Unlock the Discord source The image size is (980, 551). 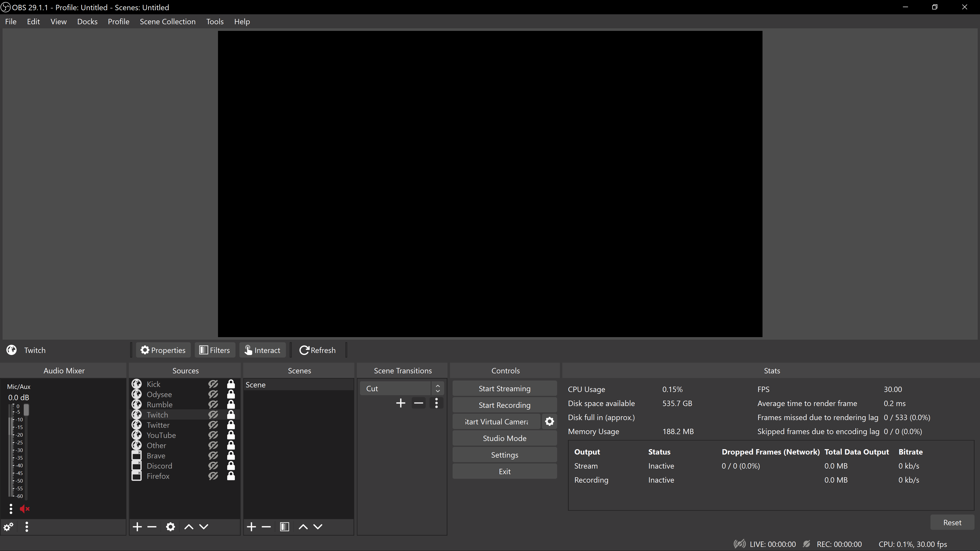pos(231,466)
